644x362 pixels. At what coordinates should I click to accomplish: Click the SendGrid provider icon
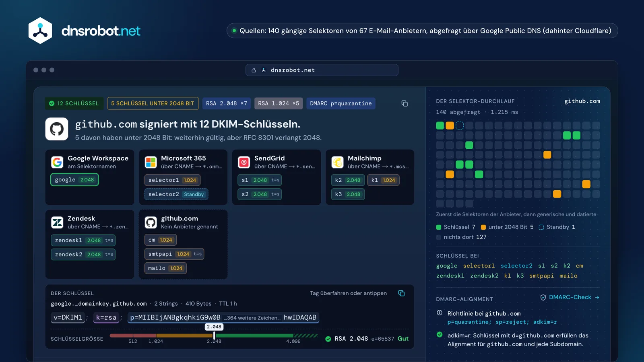[244, 162]
